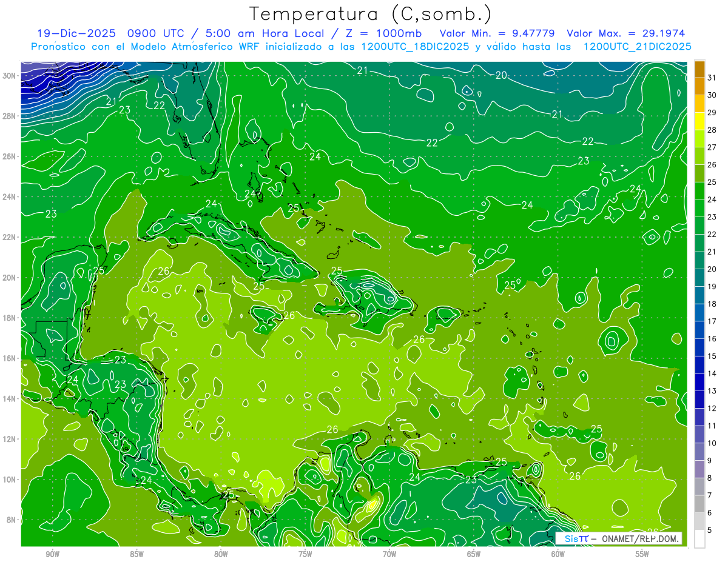Click the 12N latitude axis label
This screenshot has height=562, width=728.
pyautogui.click(x=10, y=439)
